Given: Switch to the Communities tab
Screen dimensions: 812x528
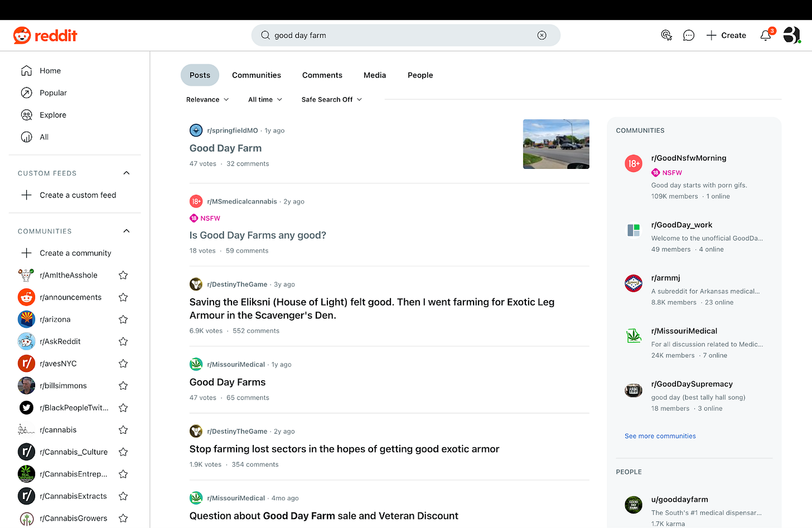Looking at the screenshot, I should 257,75.
